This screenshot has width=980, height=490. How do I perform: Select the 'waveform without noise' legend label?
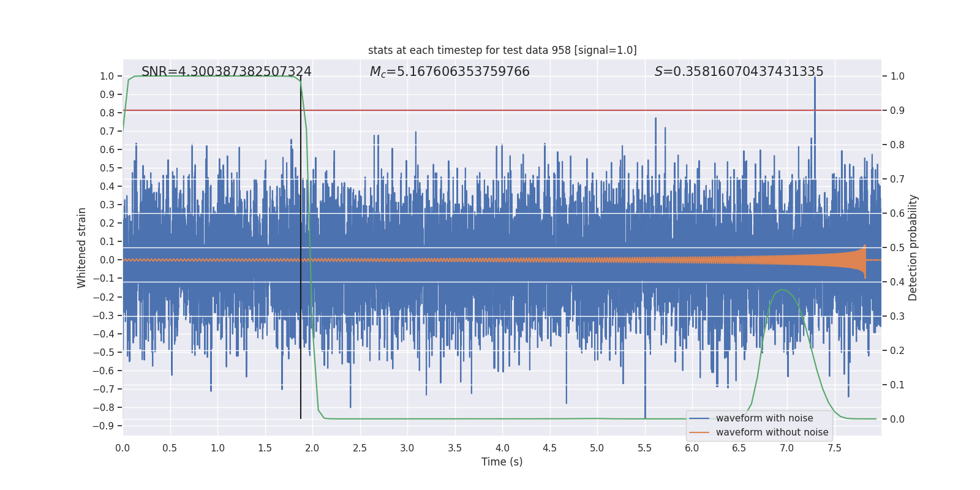point(772,432)
